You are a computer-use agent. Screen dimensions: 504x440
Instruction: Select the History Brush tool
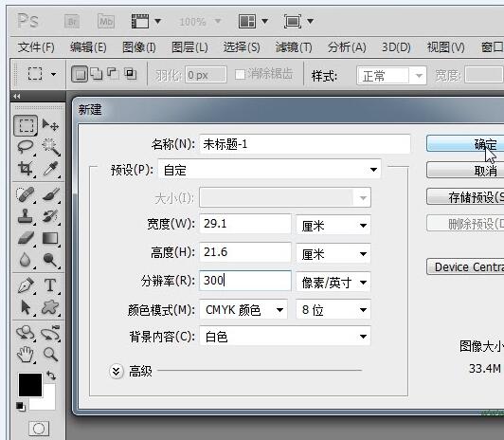click(50, 216)
